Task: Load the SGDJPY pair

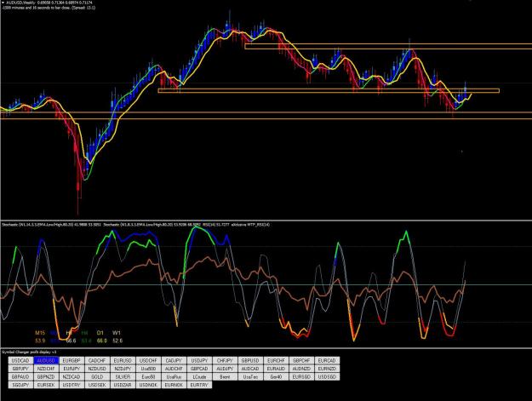Action: click(20, 385)
